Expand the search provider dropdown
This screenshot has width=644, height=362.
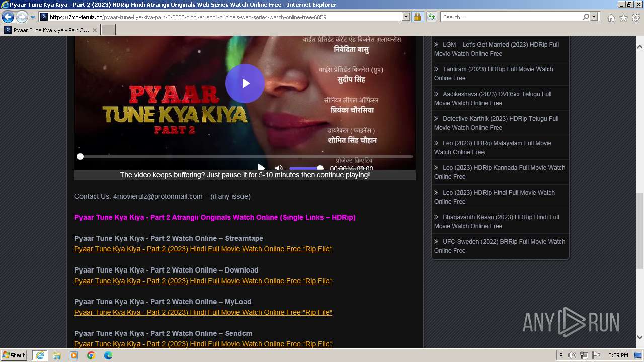pyautogui.click(x=594, y=17)
